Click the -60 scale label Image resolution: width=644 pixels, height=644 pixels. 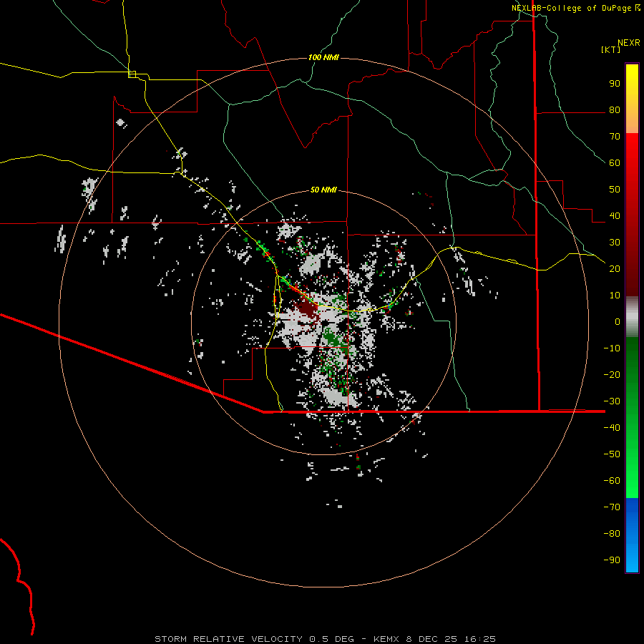612,481
